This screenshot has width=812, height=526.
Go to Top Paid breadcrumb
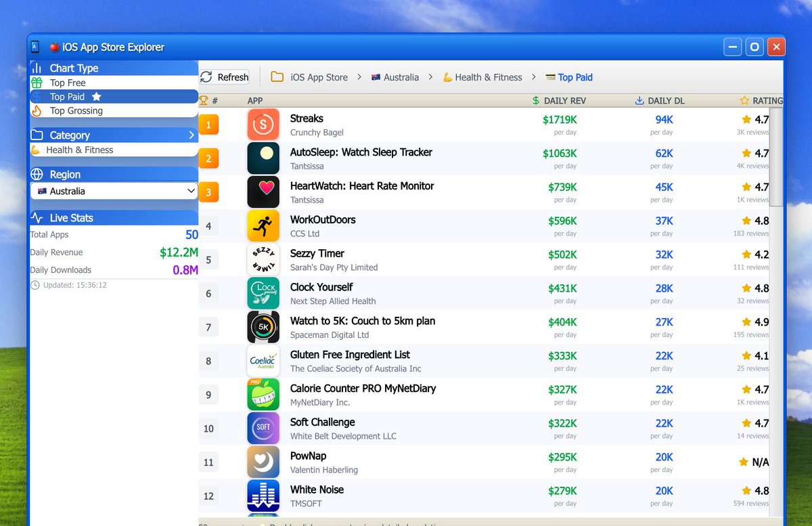click(x=569, y=77)
